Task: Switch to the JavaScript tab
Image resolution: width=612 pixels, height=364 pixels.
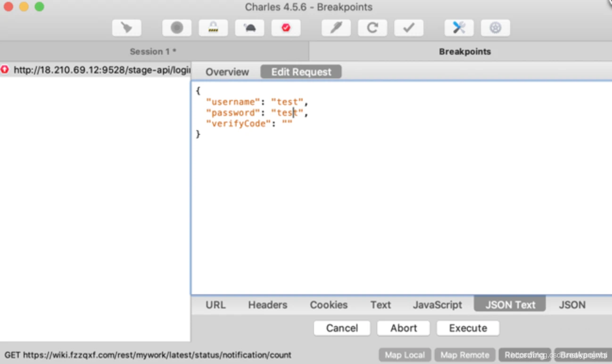Action: click(x=438, y=305)
